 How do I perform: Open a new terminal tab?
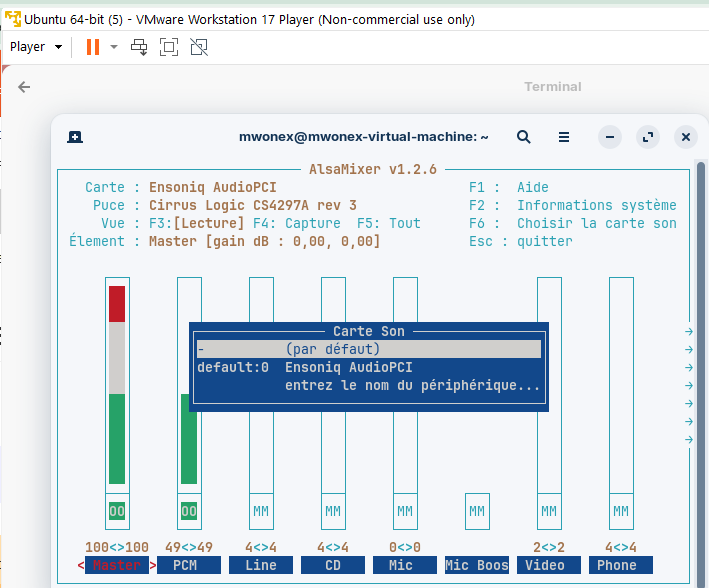tap(75, 137)
